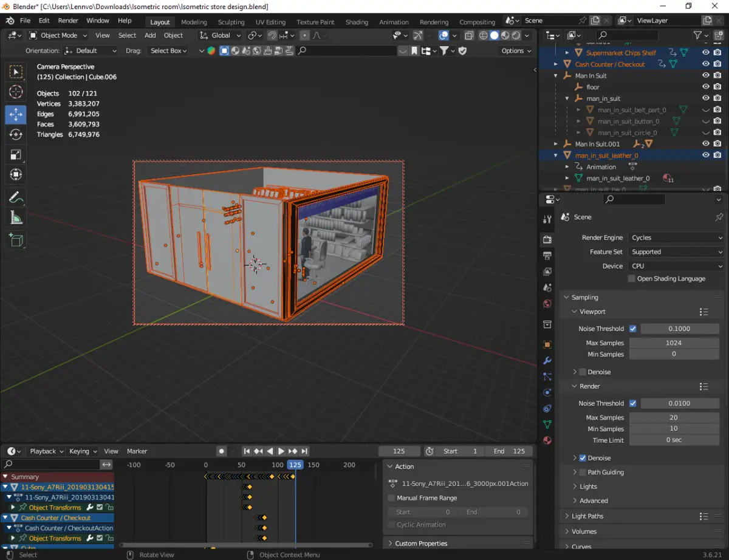This screenshot has height=560, width=729.
Task: Open Feature Set dropdown
Action: [677, 252]
